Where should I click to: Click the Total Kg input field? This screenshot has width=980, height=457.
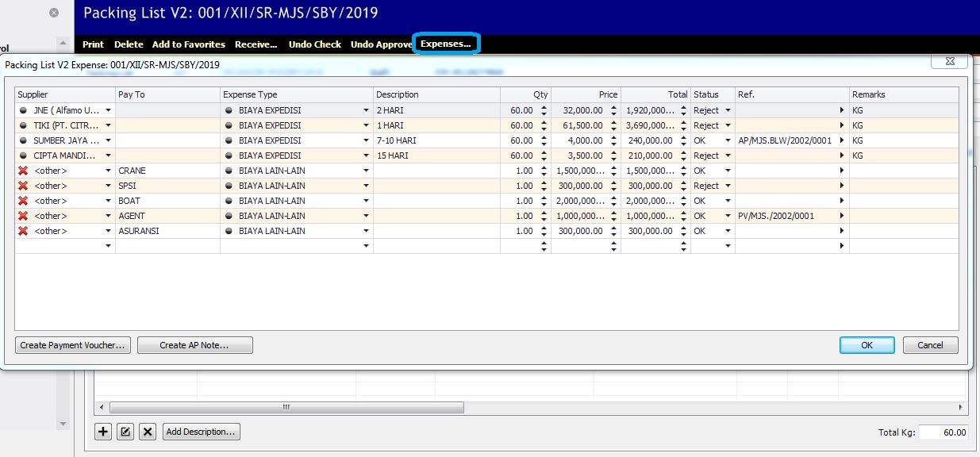coord(944,432)
